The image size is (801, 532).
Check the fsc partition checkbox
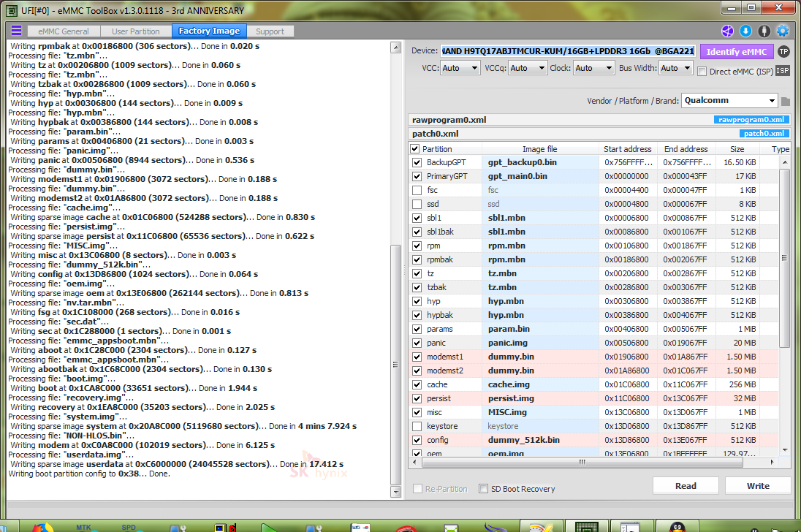click(417, 190)
